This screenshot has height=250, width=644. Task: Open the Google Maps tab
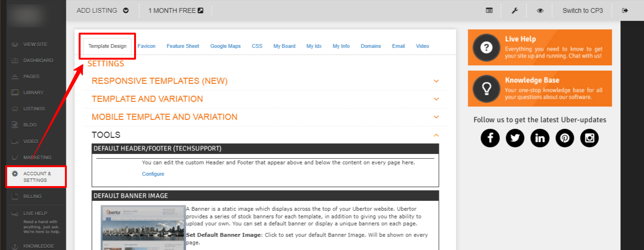click(x=225, y=46)
